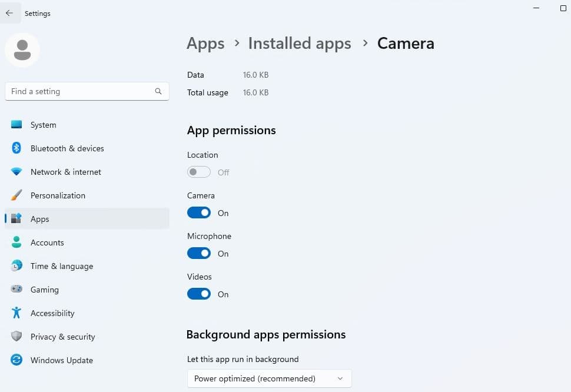Click the Network & internet Wi-Fi icon
The image size is (571, 392).
pos(16,172)
